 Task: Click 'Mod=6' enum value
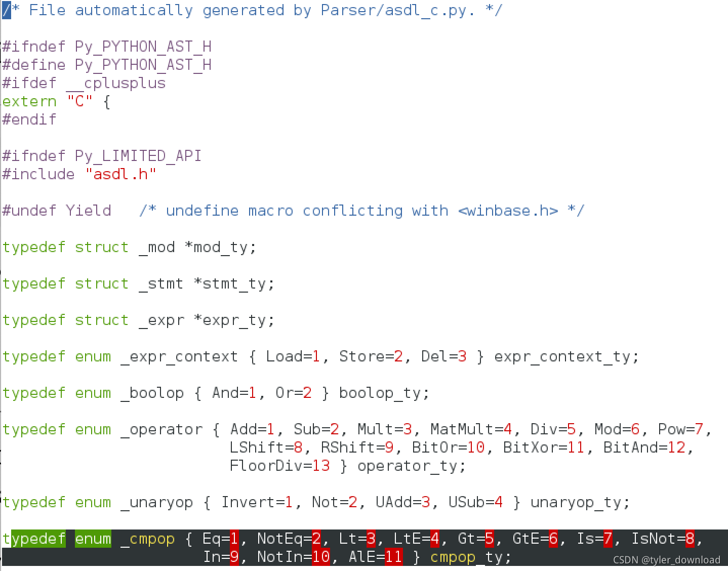[x=617, y=430]
